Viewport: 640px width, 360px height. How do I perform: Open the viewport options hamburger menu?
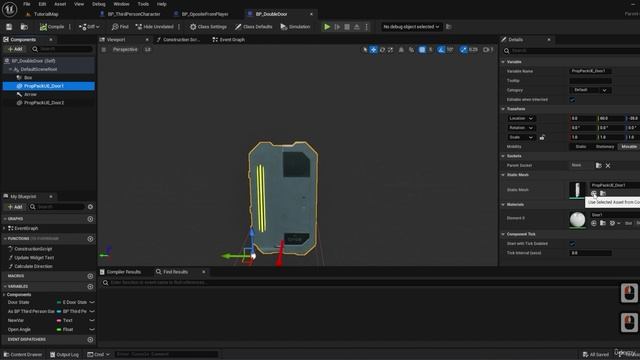click(x=104, y=49)
